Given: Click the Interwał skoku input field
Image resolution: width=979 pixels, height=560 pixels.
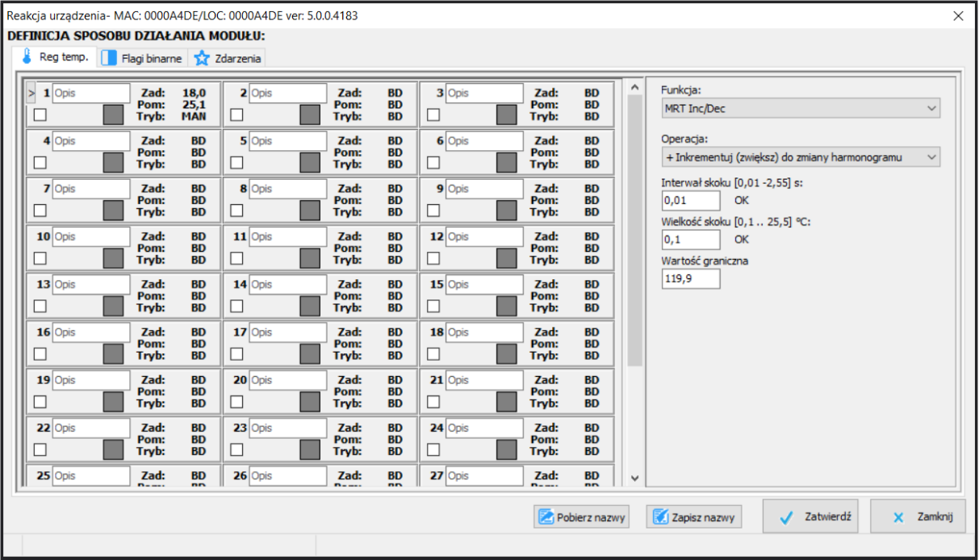Looking at the screenshot, I should click(691, 201).
